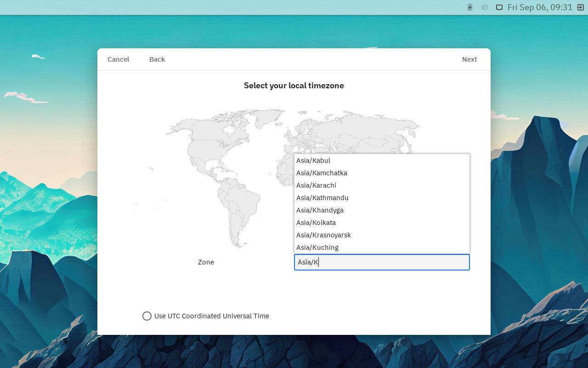Select Asia/Kathmandu timezone
The width and height of the screenshot is (588, 368).
(322, 198)
